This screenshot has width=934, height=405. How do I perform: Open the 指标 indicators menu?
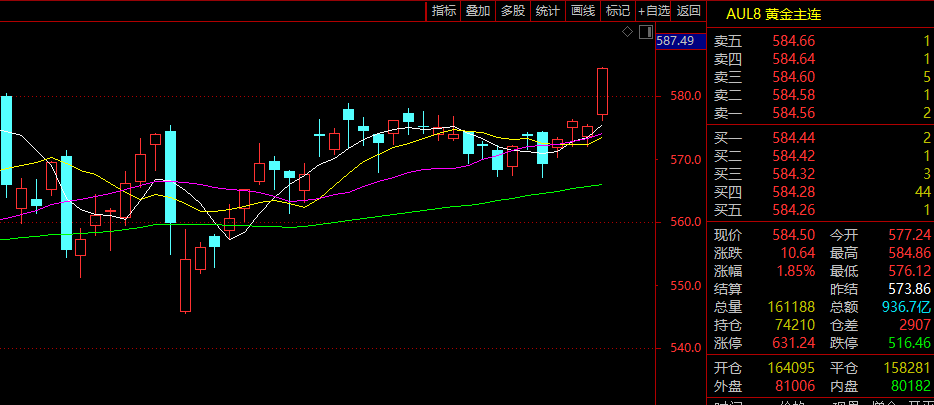[444, 10]
